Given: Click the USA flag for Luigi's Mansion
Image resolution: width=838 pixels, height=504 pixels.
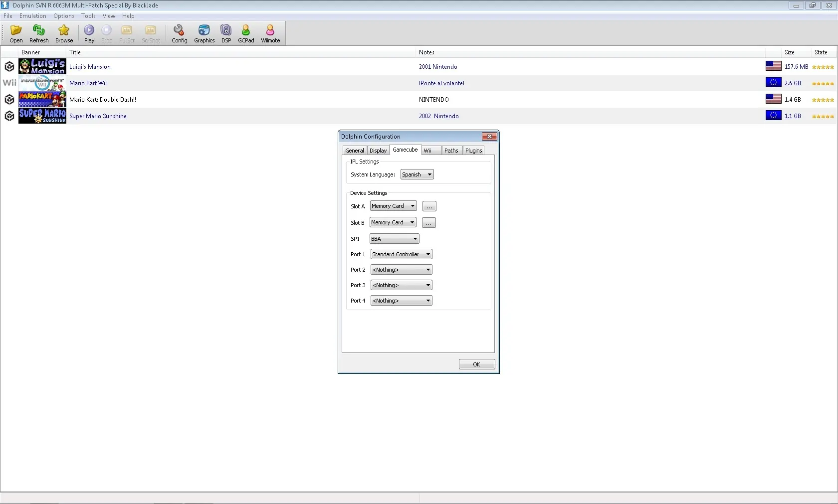Looking at the screenshot, I should click(774, 66).
